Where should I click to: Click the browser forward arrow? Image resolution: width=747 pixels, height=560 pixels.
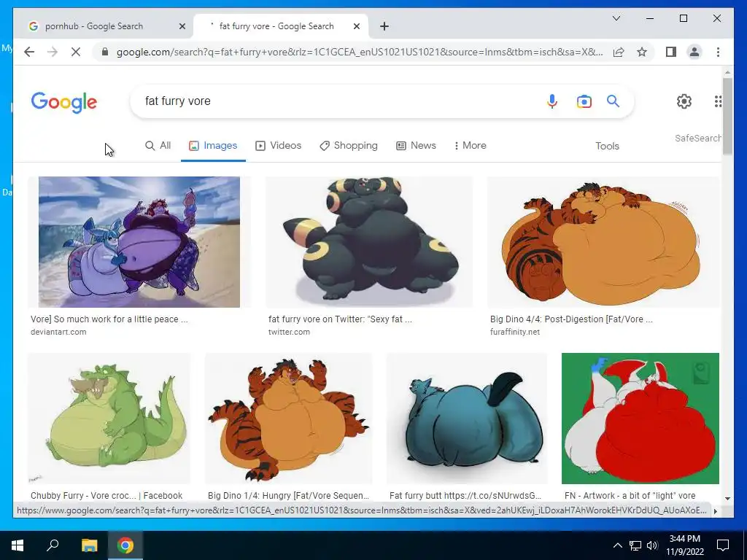pyautogui.click(x=53, y=52)
